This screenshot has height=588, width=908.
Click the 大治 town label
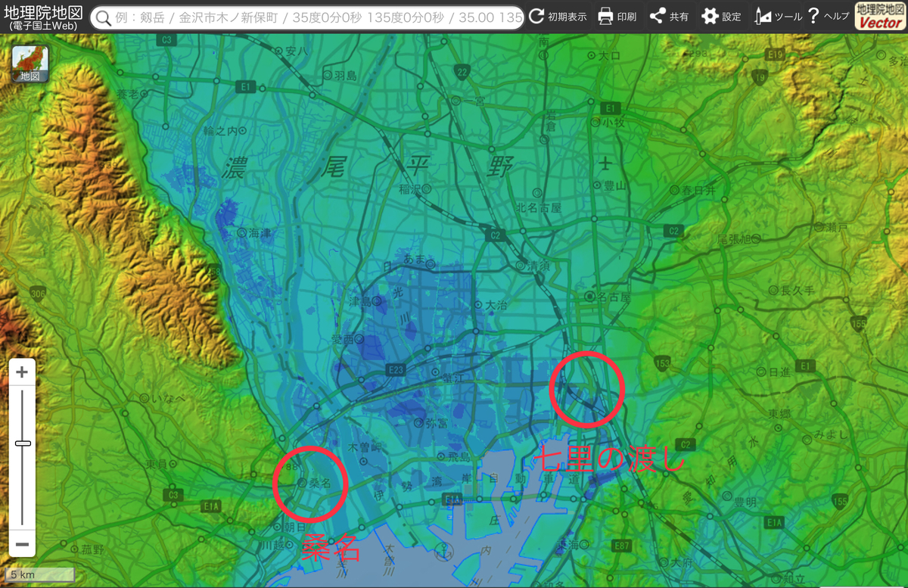pyautogui.click(x=496, y=304)
